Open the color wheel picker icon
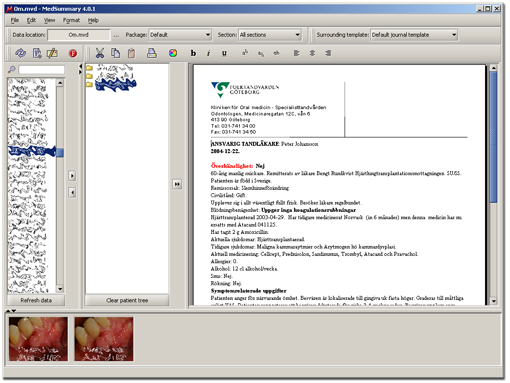Viewport: 510px width, 383px height. coord(173,53)
